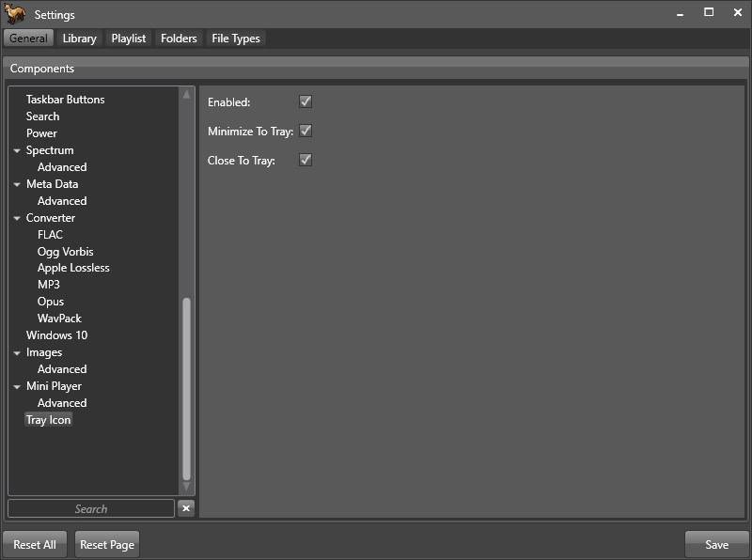752x560 pixels.
Task: Focus the Search input field
Action: (91, 508)
